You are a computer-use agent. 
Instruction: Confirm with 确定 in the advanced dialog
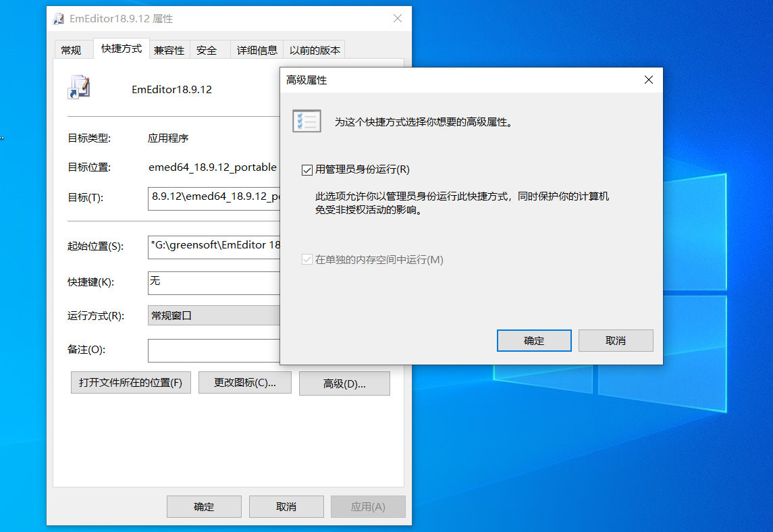(534, 340)
